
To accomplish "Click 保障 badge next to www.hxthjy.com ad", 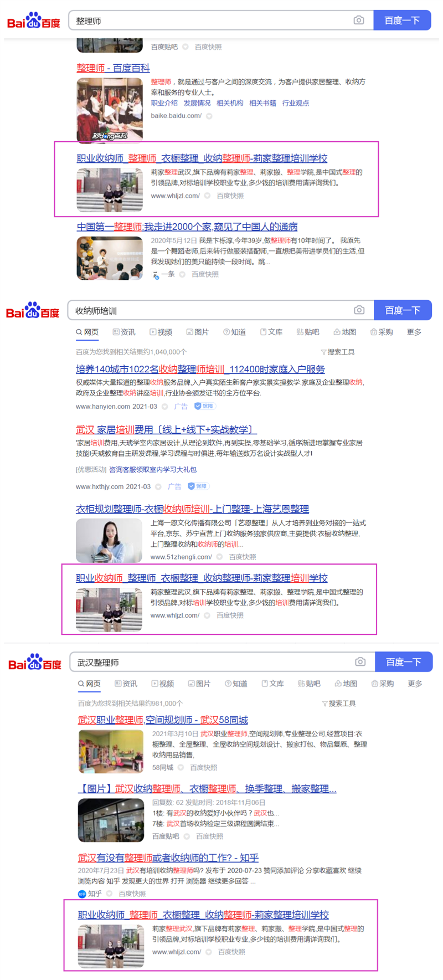I will (198, 486).
